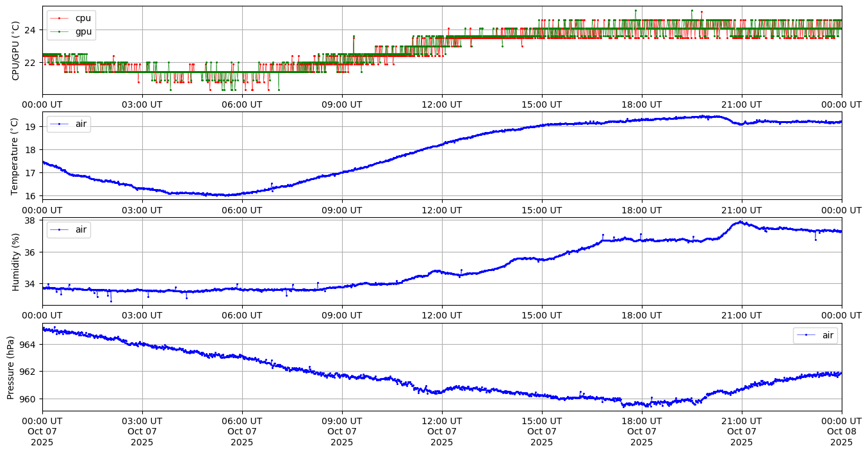Click the green gpu legend line marker
The width and height of the screenshot is (868, 453).
(x=60, y=31)
